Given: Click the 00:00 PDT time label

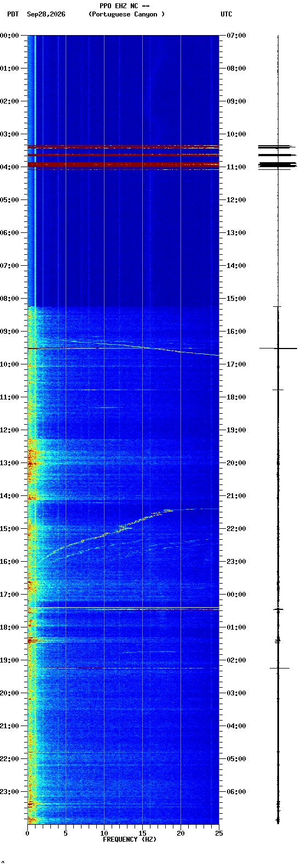Looking at the screenshot, I should coord(9,36).
